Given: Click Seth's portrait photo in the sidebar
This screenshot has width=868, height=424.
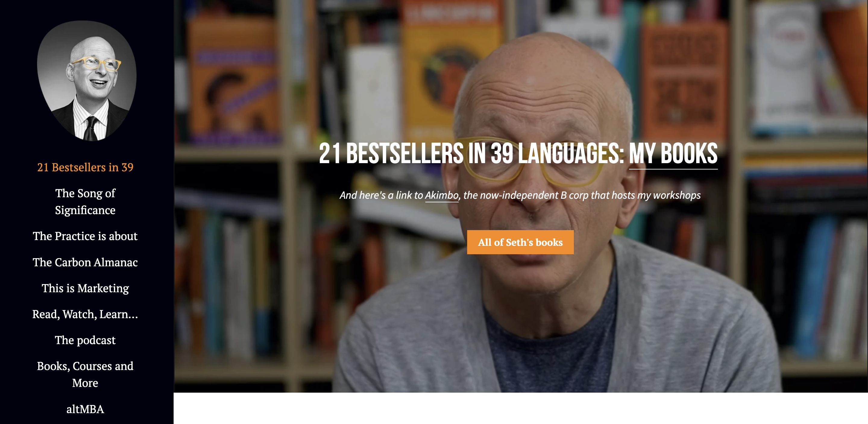Looking at the screenshot, I should point(86,81).
